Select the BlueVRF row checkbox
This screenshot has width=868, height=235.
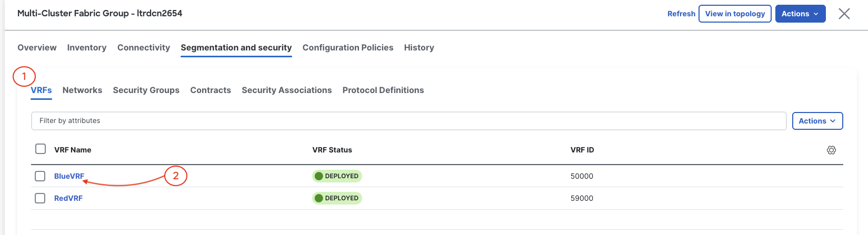click(x=40, y=176)
